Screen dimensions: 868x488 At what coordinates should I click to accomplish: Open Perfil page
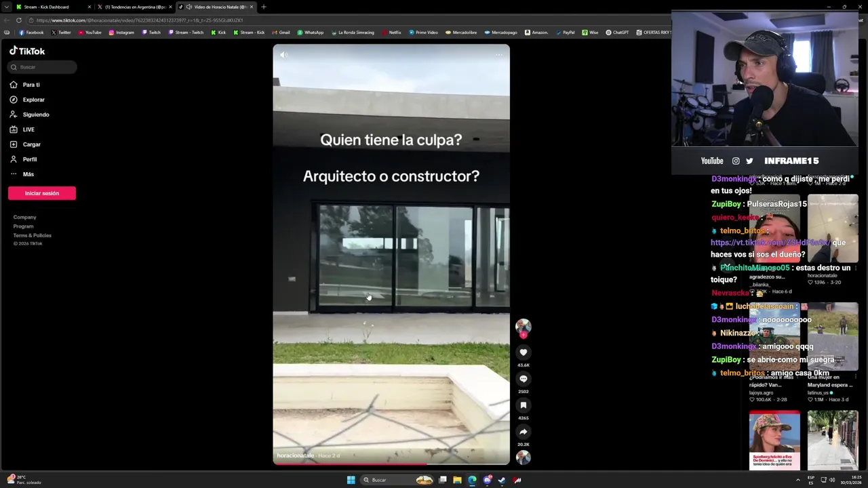(30, 159)
